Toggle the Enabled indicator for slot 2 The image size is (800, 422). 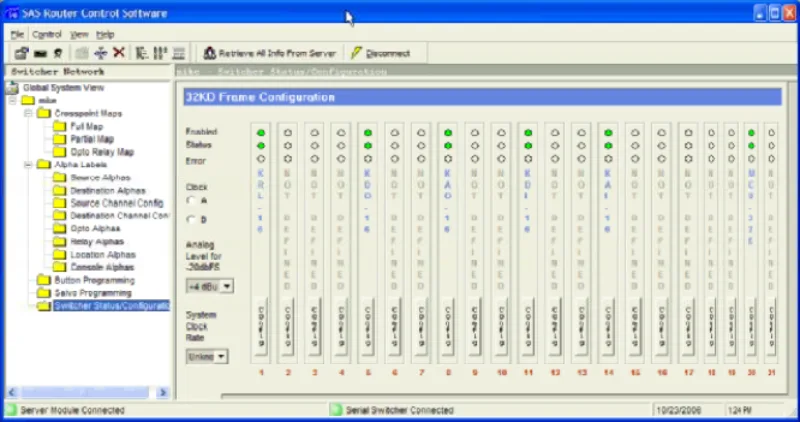coord(288,133)
